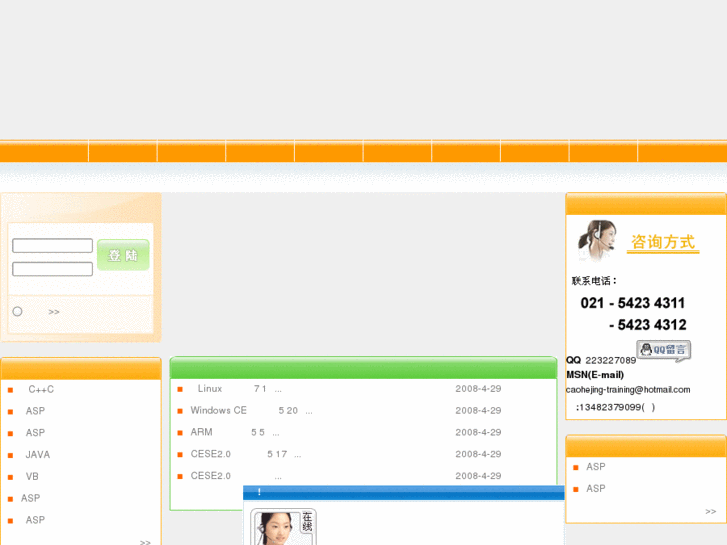Open the Windows CE 5 20 news entry
The height and width of the screenshot is (545, 727).
tap(251, 410)
